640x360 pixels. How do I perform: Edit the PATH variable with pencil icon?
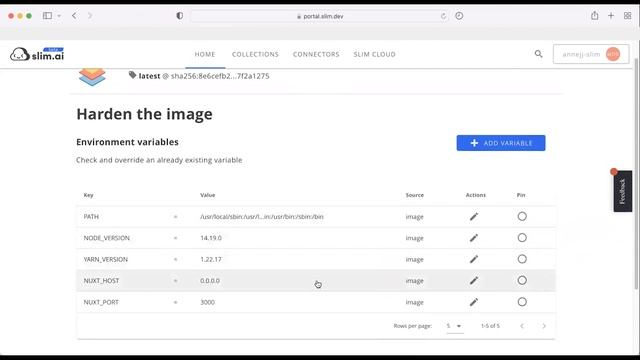click(x=473, y=217)
